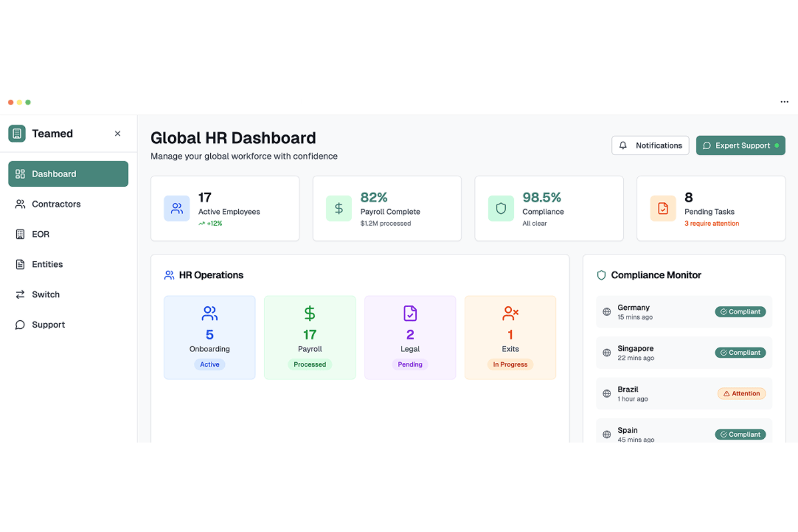Open the Dashboard menu item

[68, 174]
